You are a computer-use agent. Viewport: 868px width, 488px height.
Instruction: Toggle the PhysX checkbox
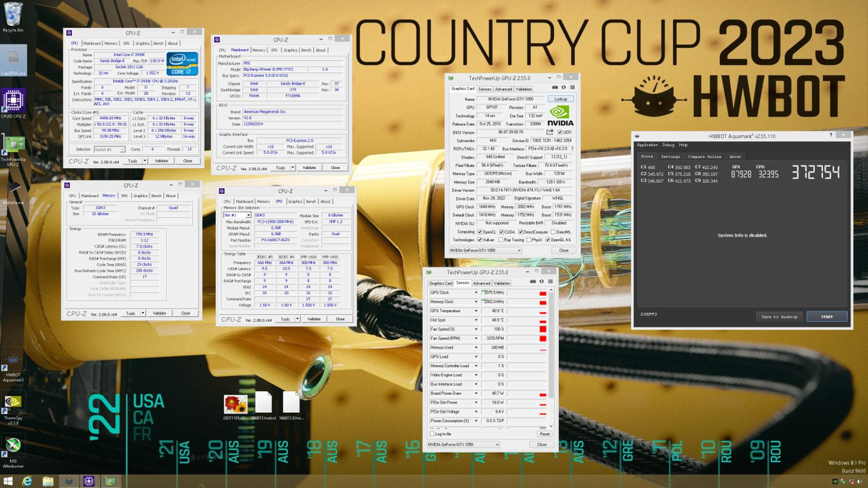coord(528,240)
